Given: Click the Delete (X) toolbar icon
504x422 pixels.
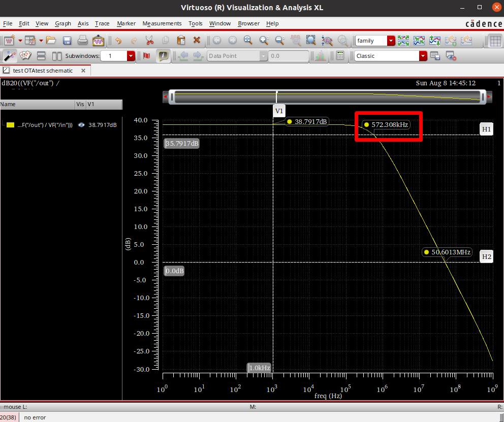Looking at the screenshot, I should click(x=196, y=40).
